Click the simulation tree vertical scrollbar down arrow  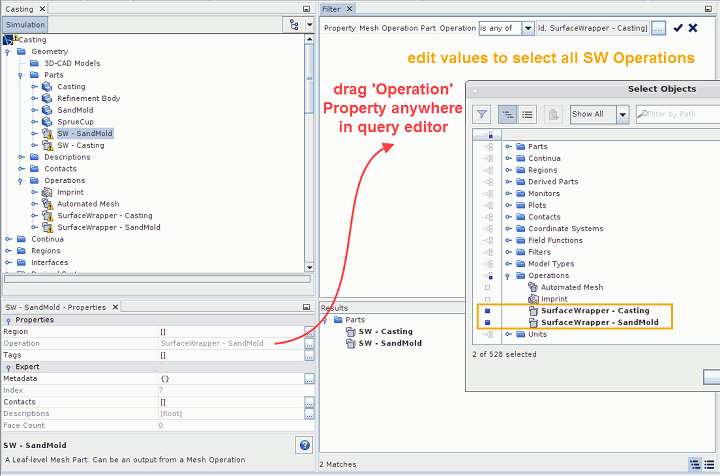pos(309,268)
